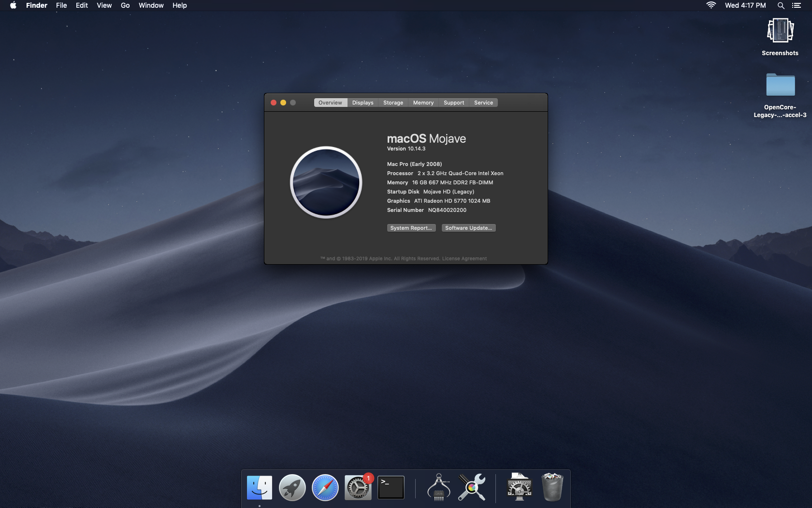Click memory text 16 GB 667 MHz DDR2

tap(452, 182)
